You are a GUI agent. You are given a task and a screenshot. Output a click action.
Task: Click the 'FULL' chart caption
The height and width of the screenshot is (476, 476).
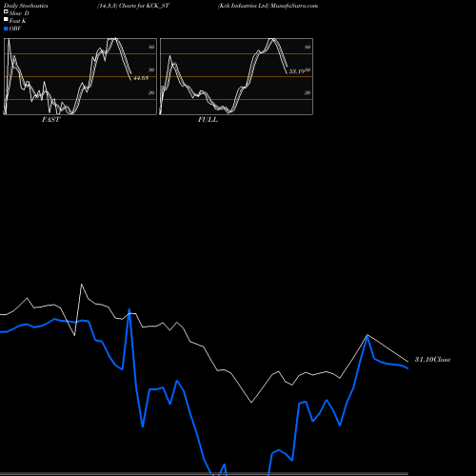[208, 120]
